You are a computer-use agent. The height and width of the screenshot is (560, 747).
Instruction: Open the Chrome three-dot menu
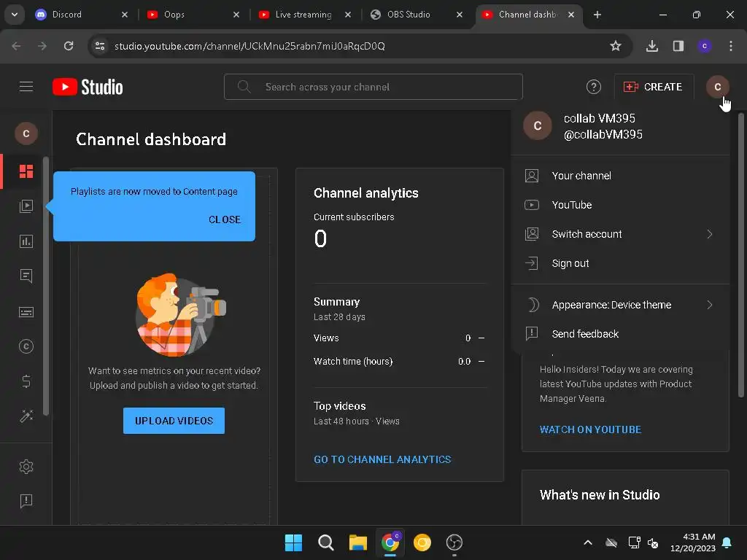(731, 46)
